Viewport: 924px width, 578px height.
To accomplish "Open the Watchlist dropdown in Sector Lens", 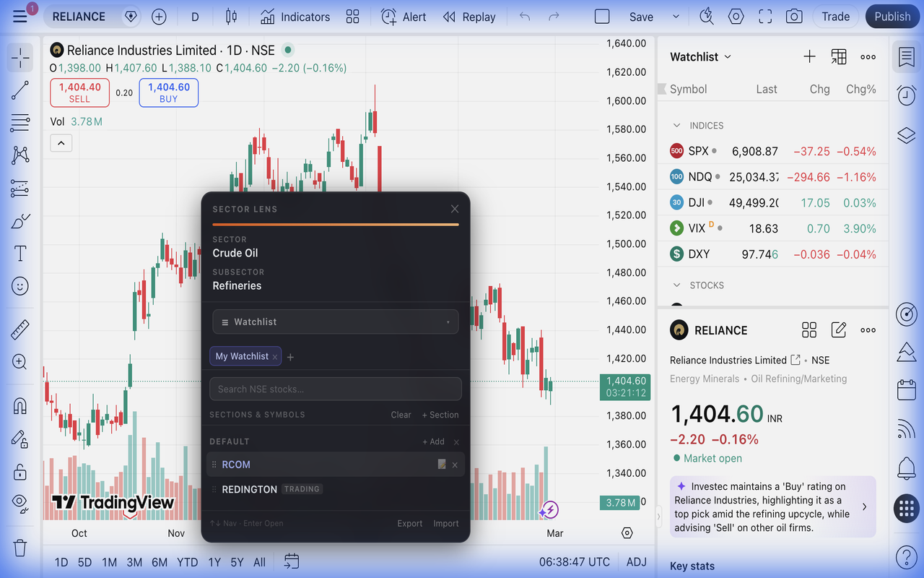I will (x=336, y=322).
